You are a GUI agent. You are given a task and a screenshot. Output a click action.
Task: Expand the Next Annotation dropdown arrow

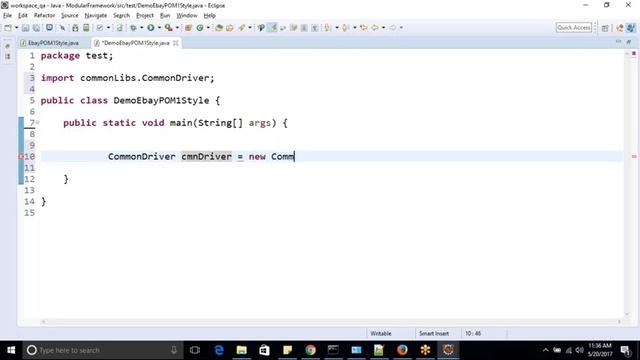pyautogui.click(x=337, y=28)
